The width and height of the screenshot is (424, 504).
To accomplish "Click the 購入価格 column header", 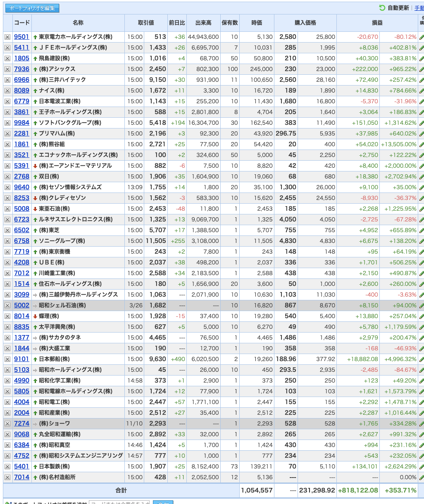I will [x=305, y=23].
